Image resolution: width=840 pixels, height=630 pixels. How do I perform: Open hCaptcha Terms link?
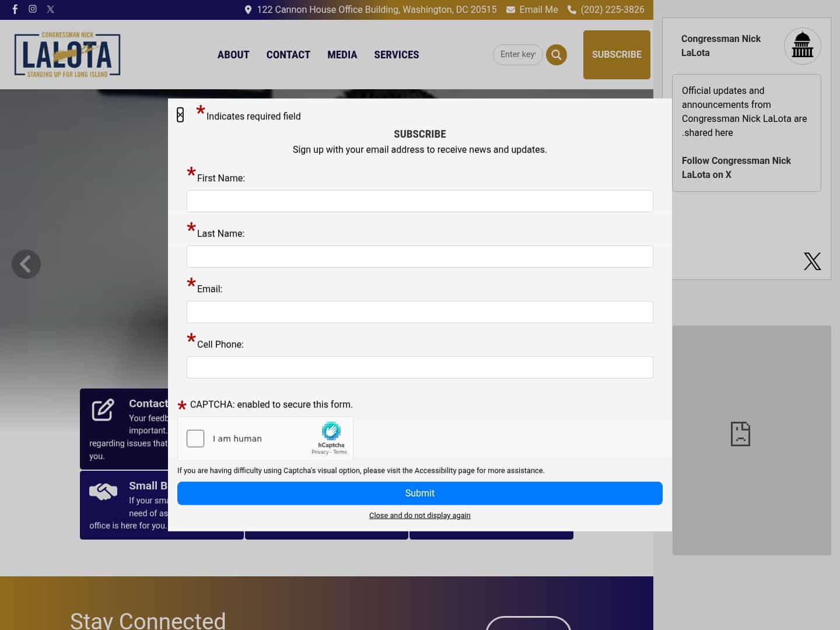tap(340, 452)
